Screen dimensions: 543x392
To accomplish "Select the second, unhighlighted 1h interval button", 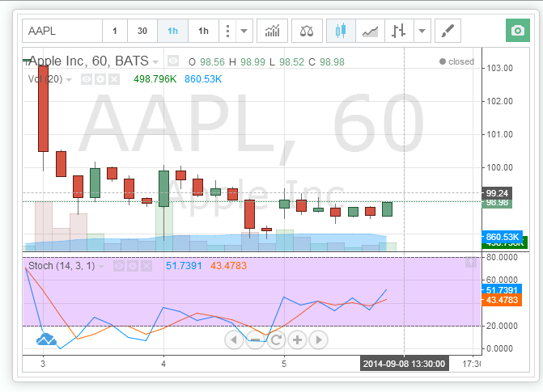I will 203,31.
